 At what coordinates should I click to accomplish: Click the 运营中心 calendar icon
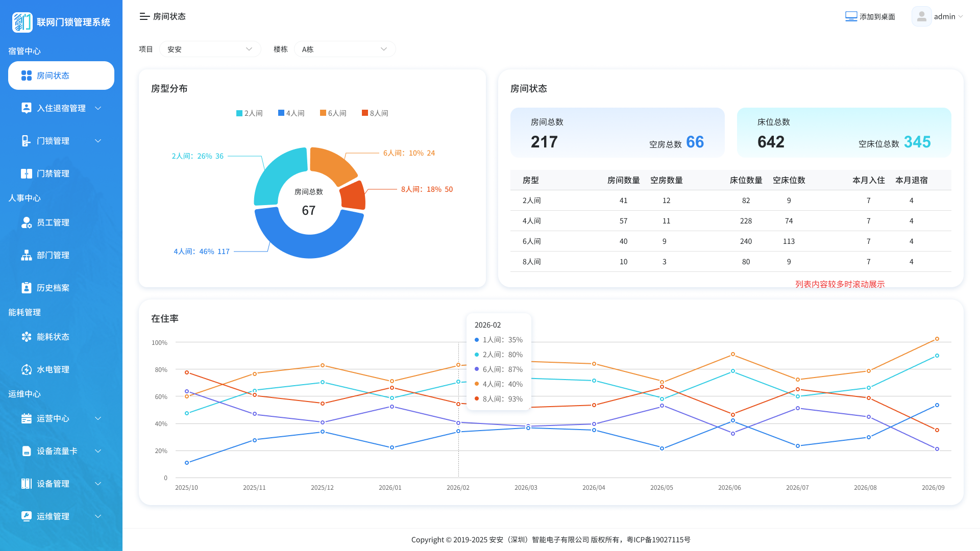pos(27,418)
